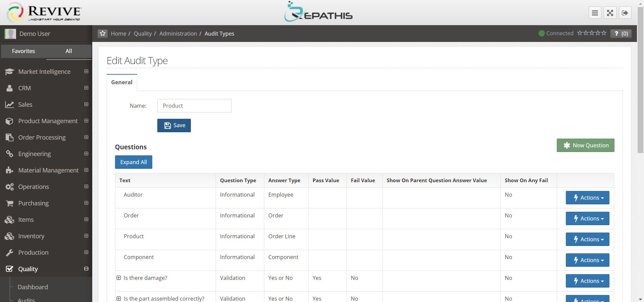Click the Sales chart icon
Viewport: 644px width, 302px height.
pyautogui.click(x=9, y=104)
